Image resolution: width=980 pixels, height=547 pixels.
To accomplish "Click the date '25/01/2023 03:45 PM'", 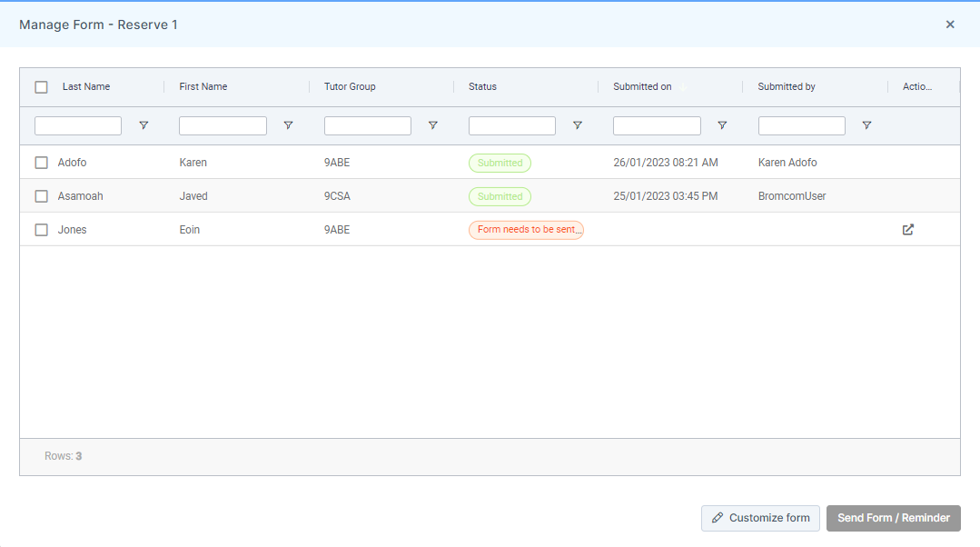I will pyautogui.click(x=666, y=196).
